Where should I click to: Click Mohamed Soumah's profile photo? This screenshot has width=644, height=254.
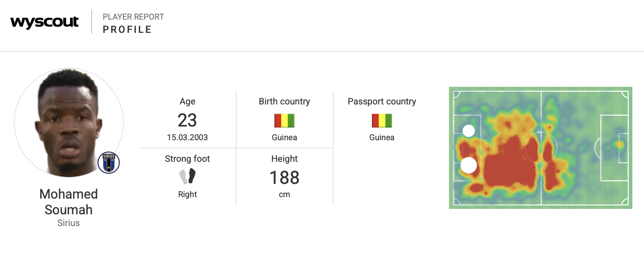pos(69,123)
